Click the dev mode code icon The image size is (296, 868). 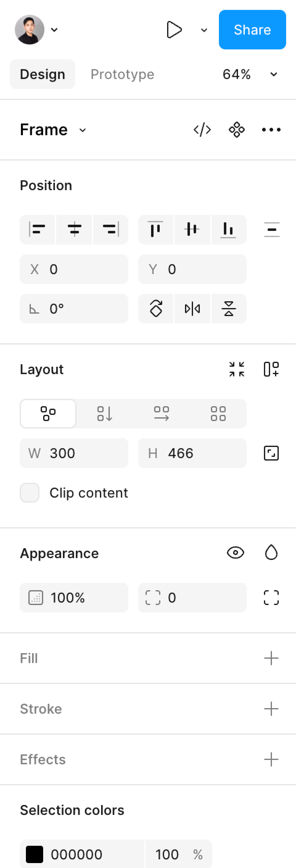202,130
